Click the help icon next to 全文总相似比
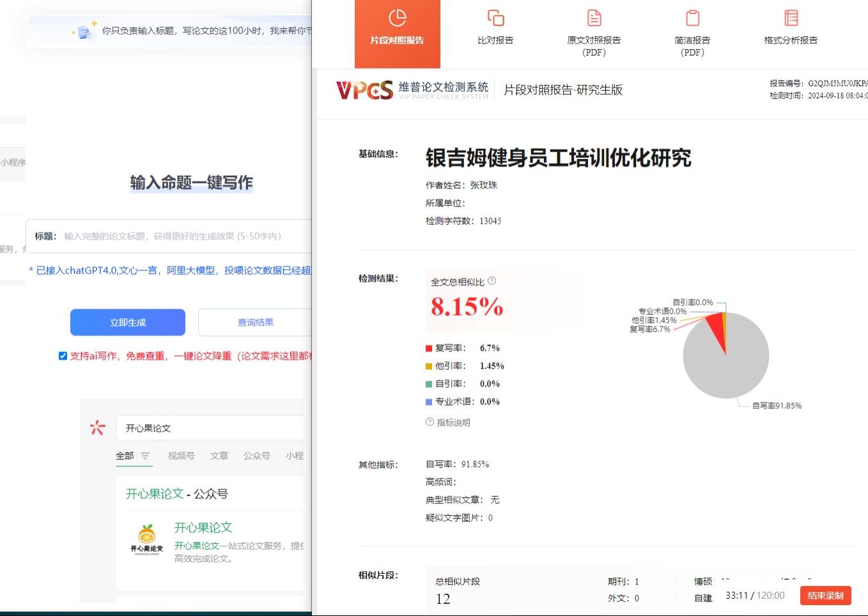 point(492,281)
